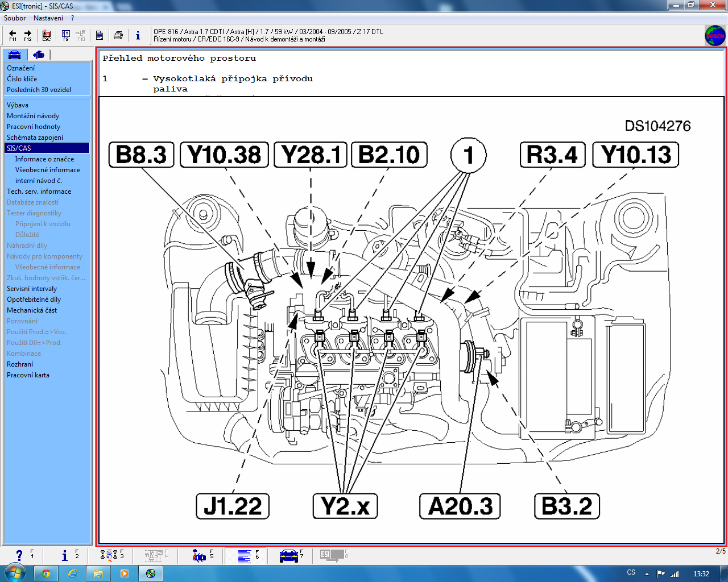Click the Přehled motorového prostoru heading
The height and width of the screenshot is (582, 728).
(x=179, y=58)
